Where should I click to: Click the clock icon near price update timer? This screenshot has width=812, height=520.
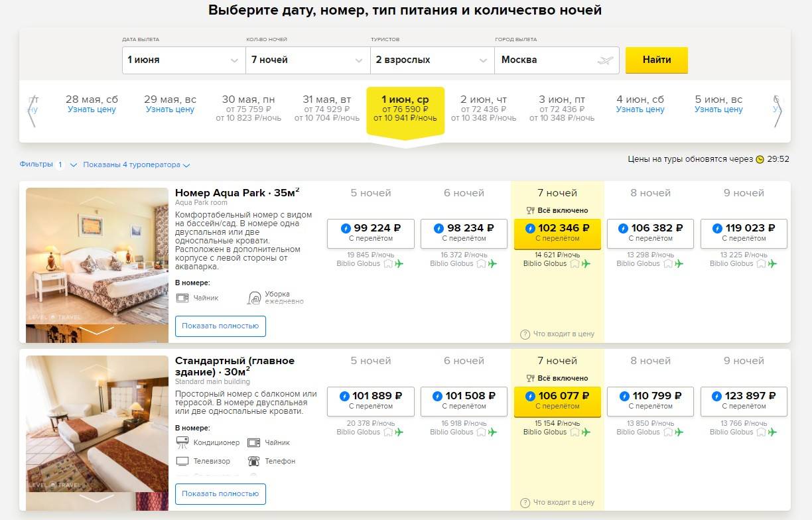[x=760, y=159]
